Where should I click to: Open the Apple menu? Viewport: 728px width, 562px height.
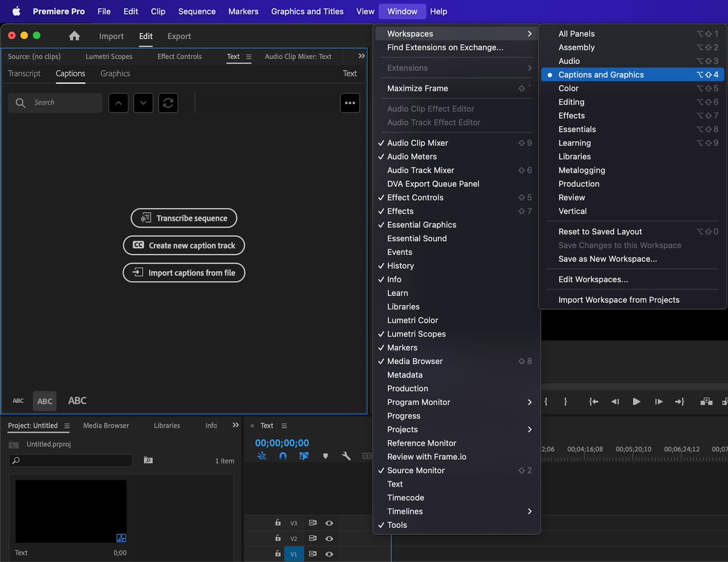pyautogui.click(x=16, y=11)
